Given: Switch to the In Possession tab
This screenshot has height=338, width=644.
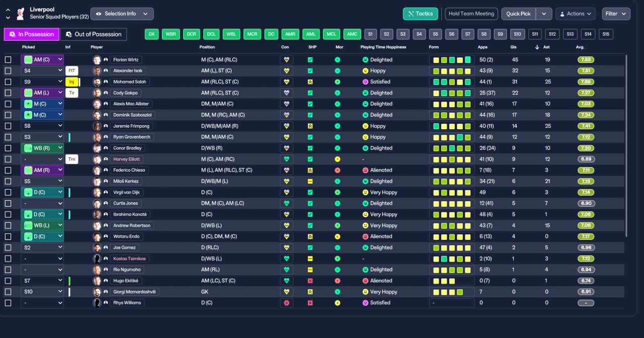Looking at the screenshot, I should pyautogui.click(x=32, y=34).
